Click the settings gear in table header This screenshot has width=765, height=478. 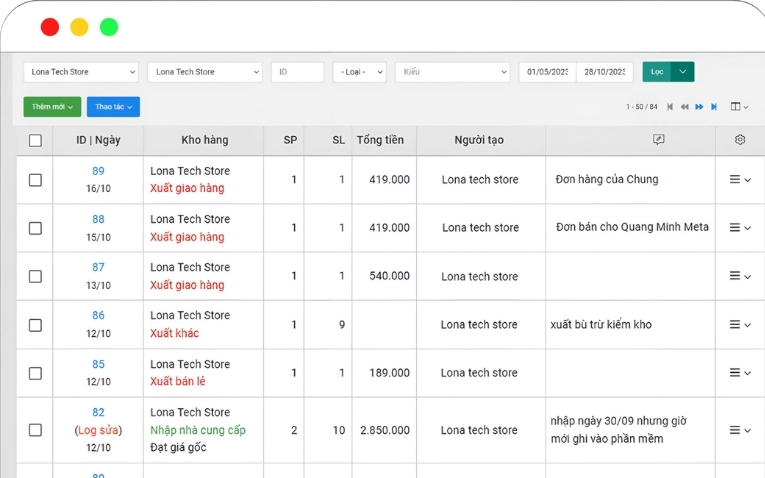tap(740, 140)
